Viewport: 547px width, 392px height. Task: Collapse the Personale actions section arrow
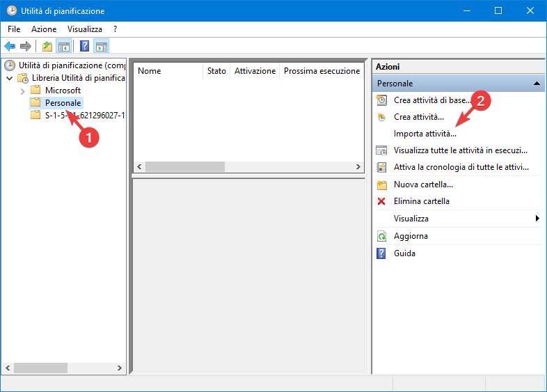pos(537,84)
